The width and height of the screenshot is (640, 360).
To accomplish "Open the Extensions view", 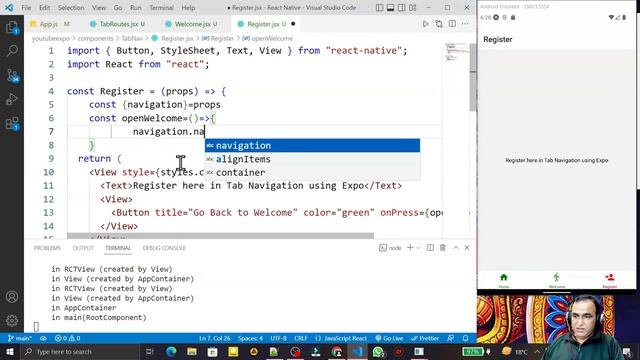I will [12, 123].
